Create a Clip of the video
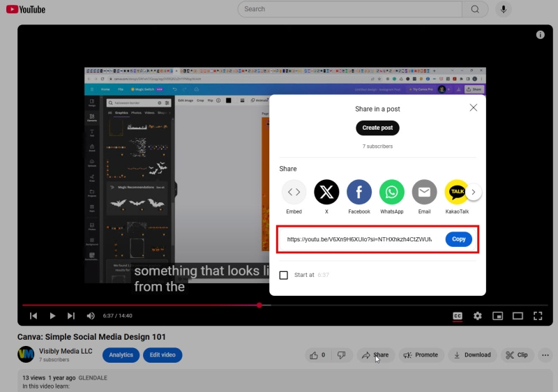The height and width of the screenshot is (392, 558). (x=517, y=355)
